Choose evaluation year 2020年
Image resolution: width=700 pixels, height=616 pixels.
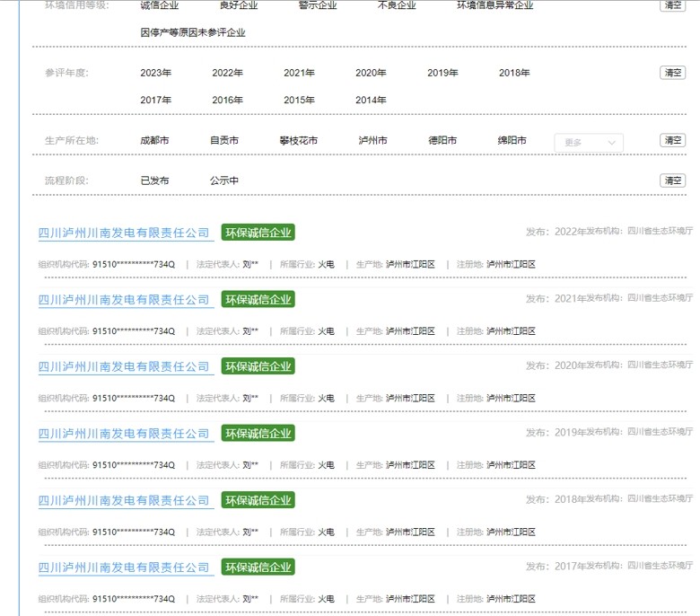[371, 73]
